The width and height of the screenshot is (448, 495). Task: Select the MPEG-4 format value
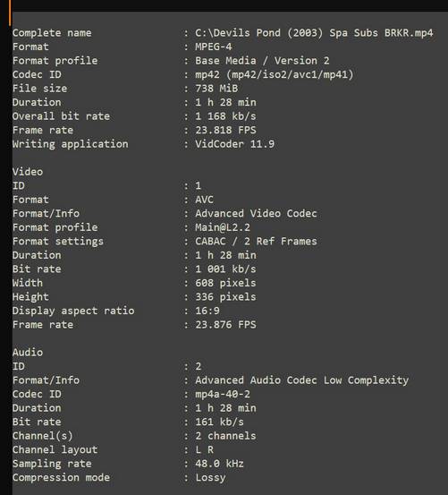coord(214,47)
